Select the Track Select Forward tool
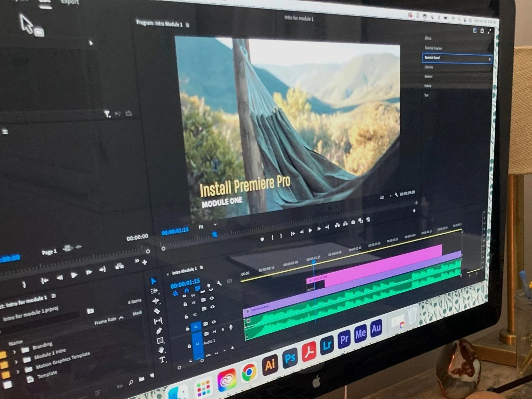532x399 pixels. (155, 291)
